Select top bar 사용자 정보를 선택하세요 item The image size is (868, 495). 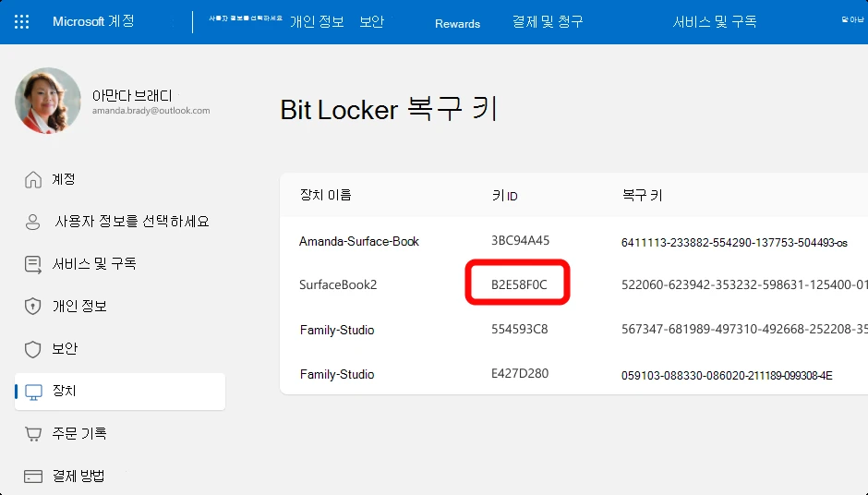(x=246, y=18)
